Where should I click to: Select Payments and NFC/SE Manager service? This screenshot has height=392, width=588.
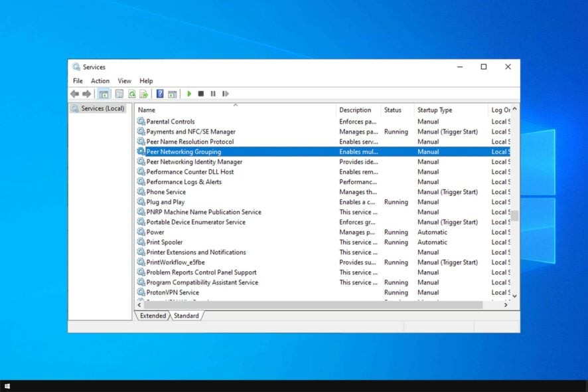(x=323, y=132)
